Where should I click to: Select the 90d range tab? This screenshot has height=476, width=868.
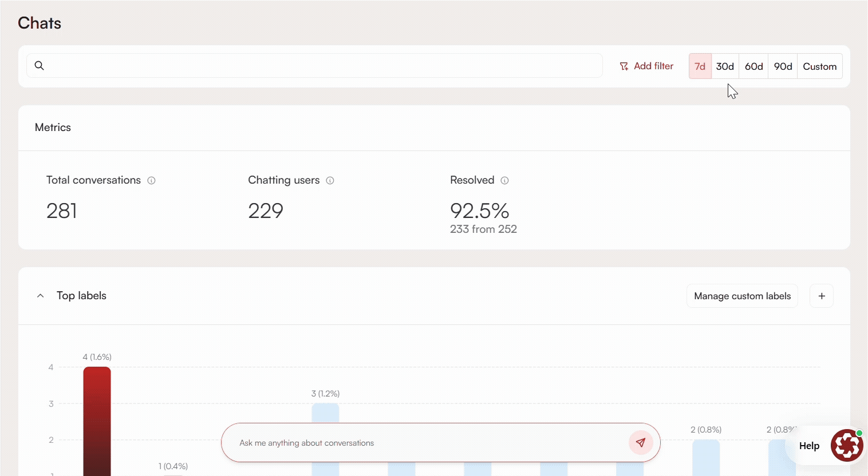tap(783, 66)
